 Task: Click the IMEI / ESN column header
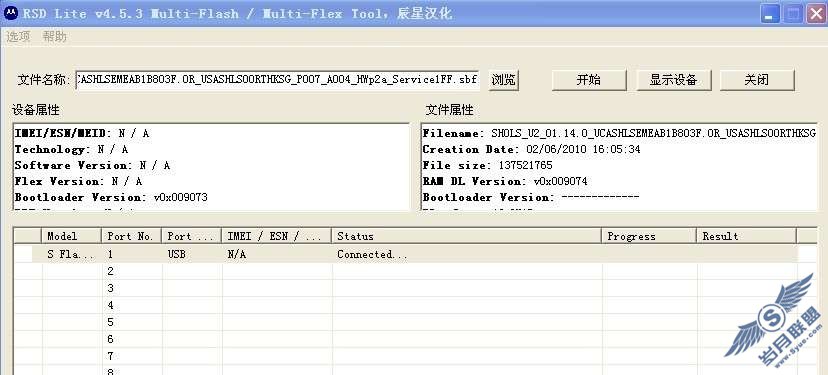[277, 236]
